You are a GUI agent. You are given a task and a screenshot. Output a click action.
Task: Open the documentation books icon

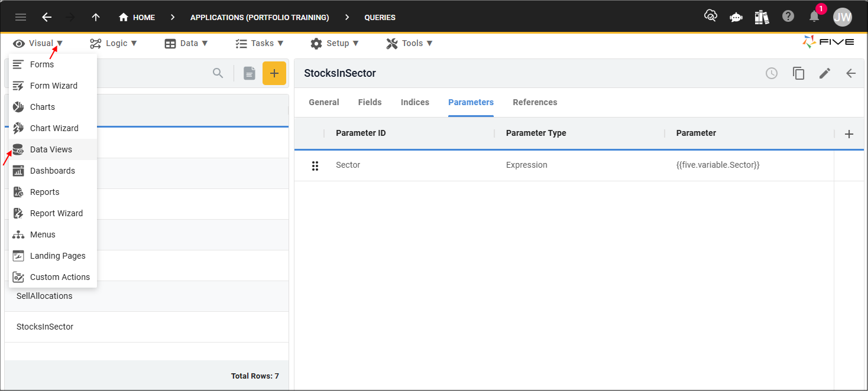(x=762, y=17)
